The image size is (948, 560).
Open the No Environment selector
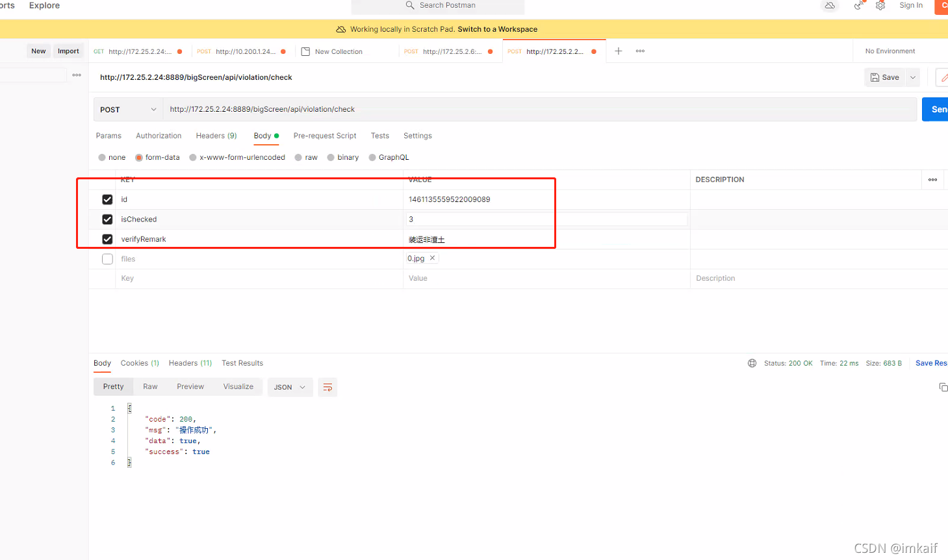[x=890, y=51]
